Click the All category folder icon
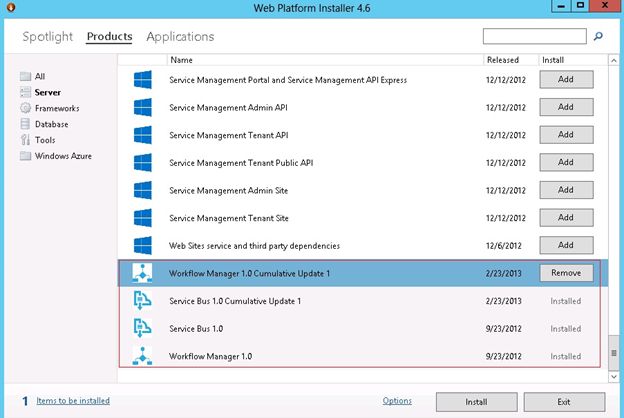The height and width of the screenshot is (418, 624). (25, 76)
